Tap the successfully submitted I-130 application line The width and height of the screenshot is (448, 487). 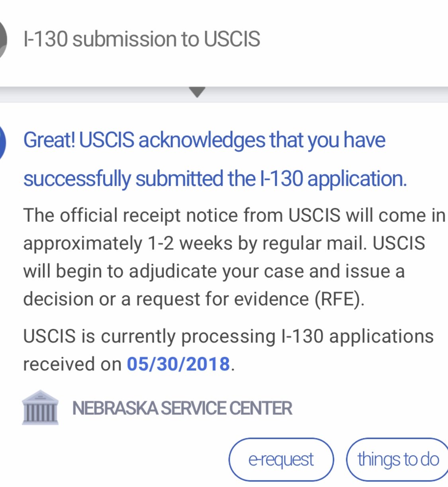pyautogui.click(x=215, y=178)
